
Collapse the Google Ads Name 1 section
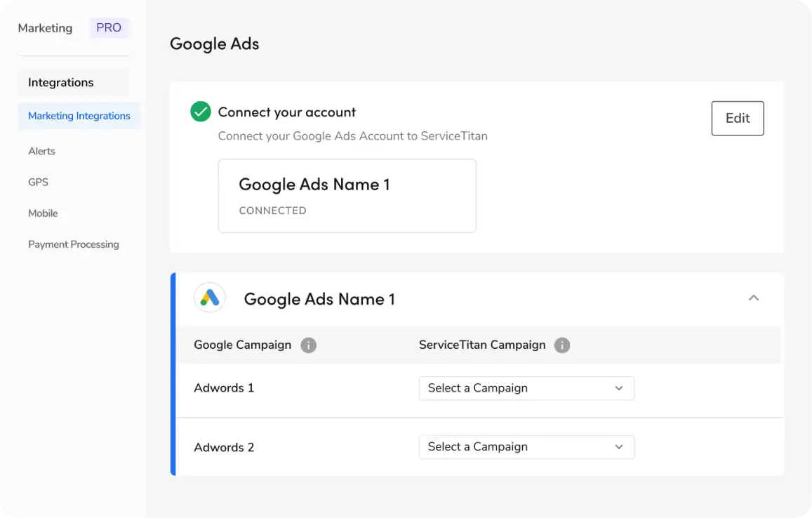pos(754,298)
